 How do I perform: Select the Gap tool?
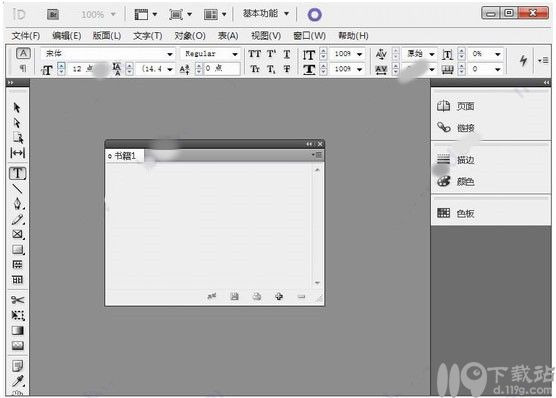pos(17,153)
